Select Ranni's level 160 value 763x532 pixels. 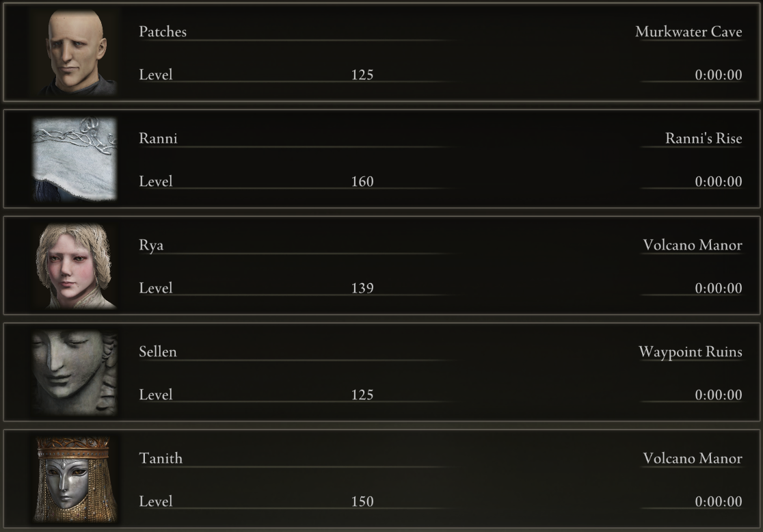tap(362, 182)
